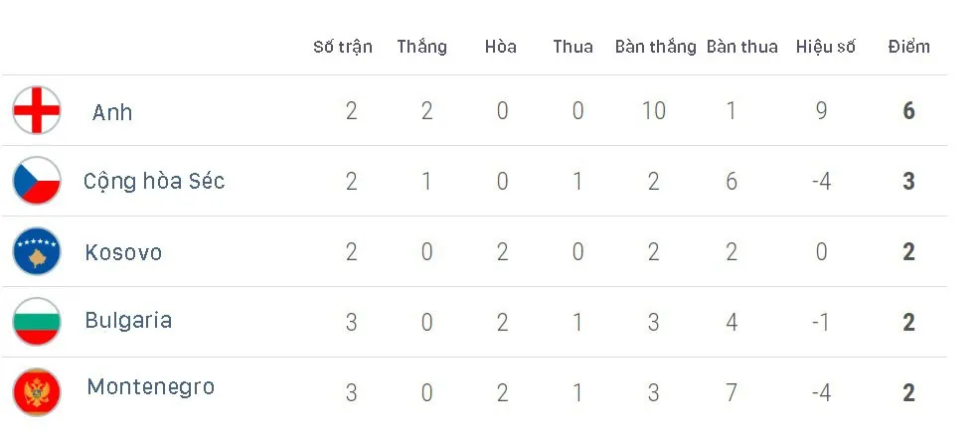Screen dimensions: 980x437
Task: Sort by the Thắng column header
Action: click(421, 47)
